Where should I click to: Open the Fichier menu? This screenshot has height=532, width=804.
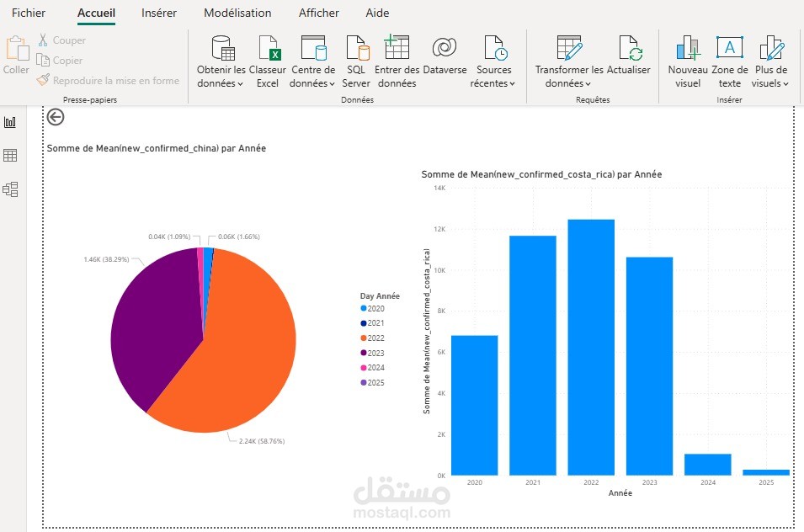(29, 13)
